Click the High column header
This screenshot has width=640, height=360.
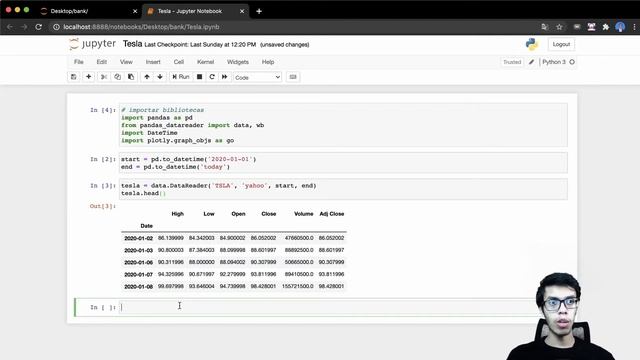pyautogui.click(x=178, y=214)
